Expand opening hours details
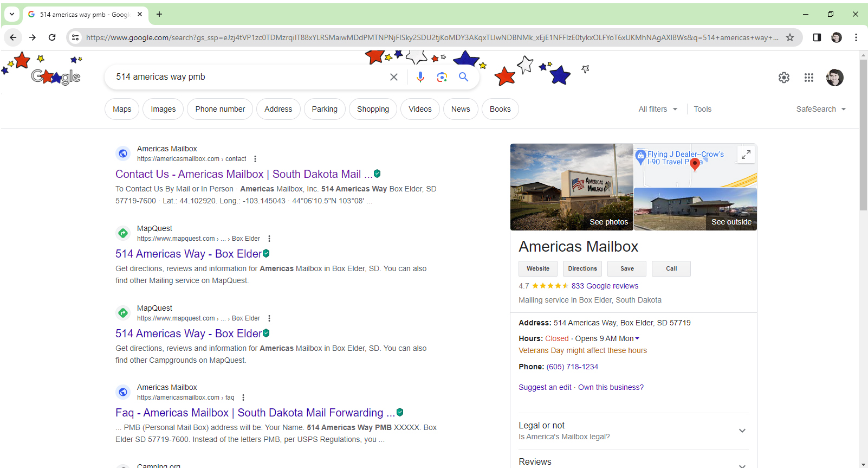The width and height of the screenshot is (868, 468). (x=637, y=338)
